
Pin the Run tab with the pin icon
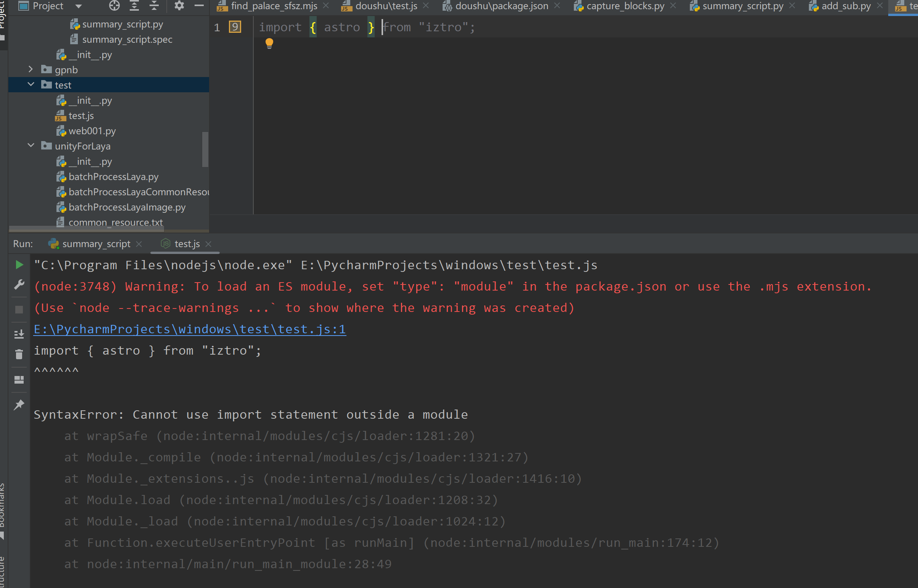19,405
